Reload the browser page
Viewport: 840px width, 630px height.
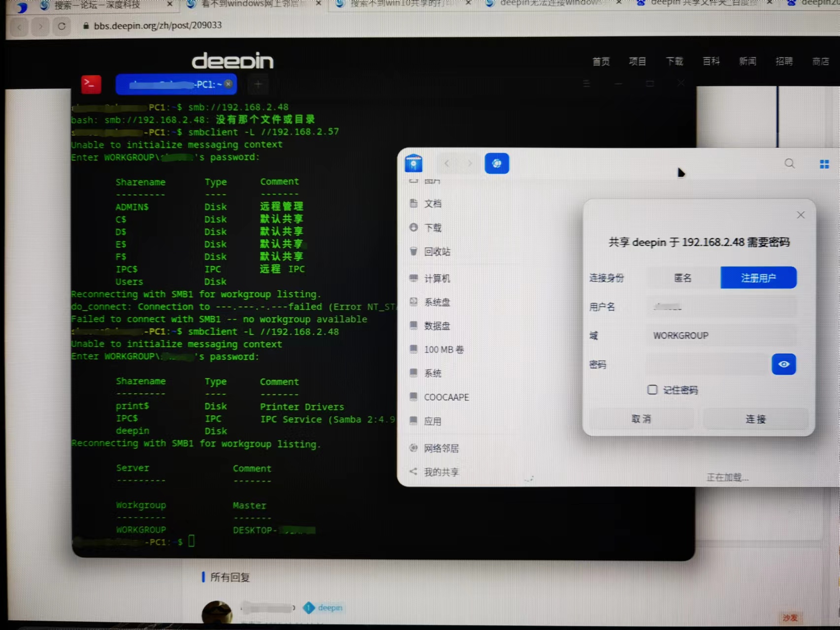pyautogui.click(x=62, y=26)
